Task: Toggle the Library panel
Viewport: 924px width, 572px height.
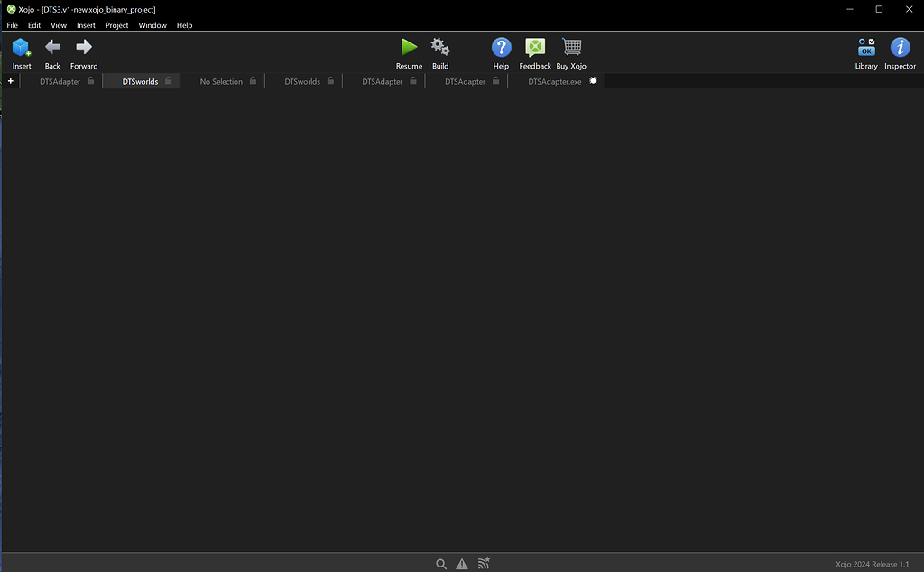Action: point(865,50)
